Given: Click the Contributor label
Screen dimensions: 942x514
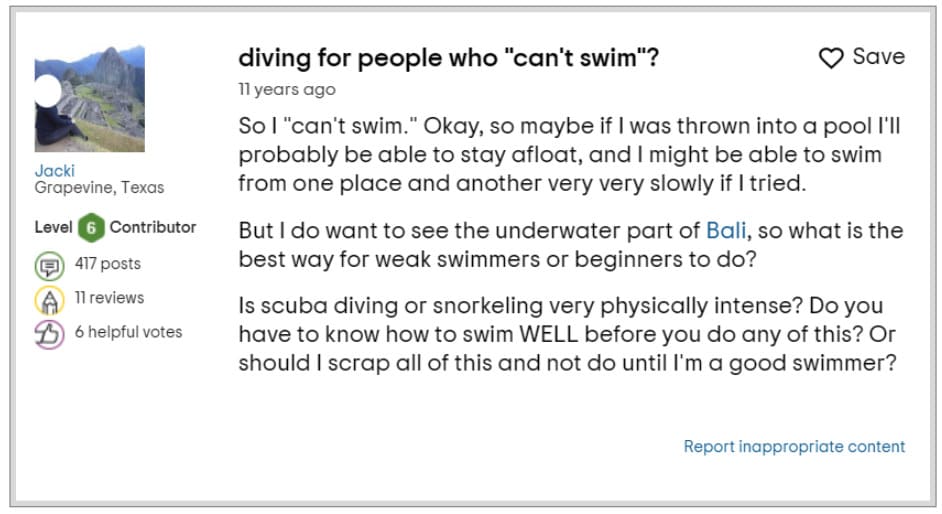Looking at the screenshot, I should pyautogui.click(x=153, y=227).
